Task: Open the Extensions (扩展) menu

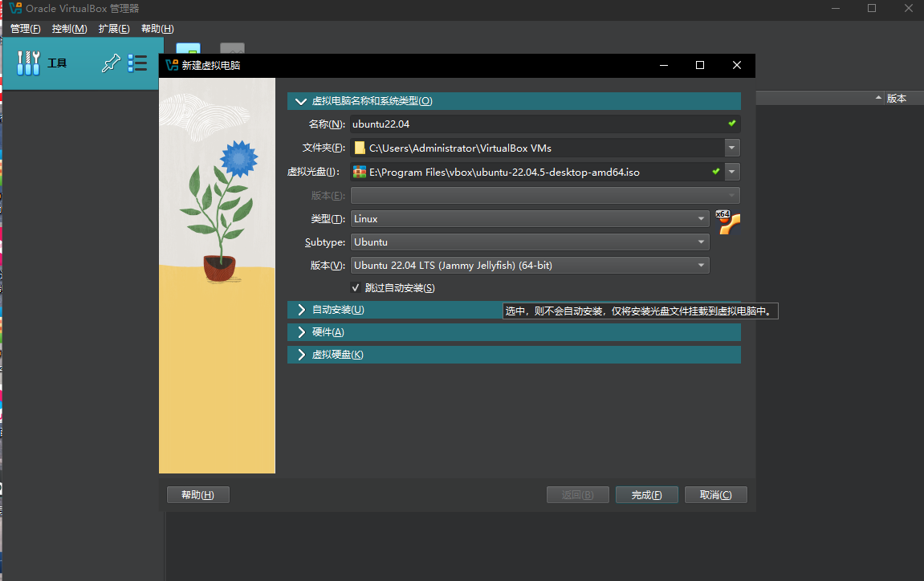Action: coord(114,29)
